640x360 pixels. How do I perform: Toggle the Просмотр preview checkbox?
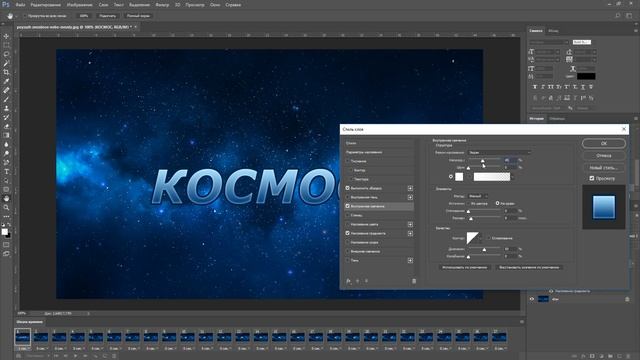(592, 178)
